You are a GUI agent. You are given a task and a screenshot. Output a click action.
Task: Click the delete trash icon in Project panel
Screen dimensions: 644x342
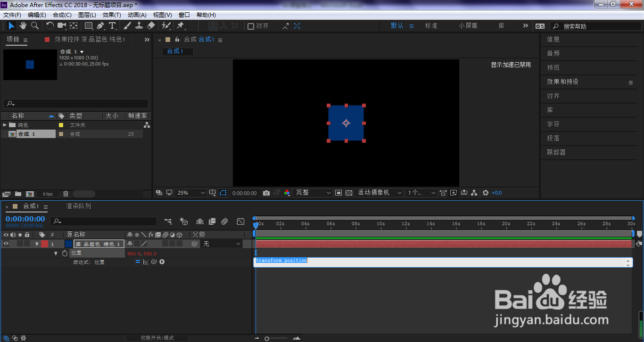pyautogui.click(x=66, y=194)
